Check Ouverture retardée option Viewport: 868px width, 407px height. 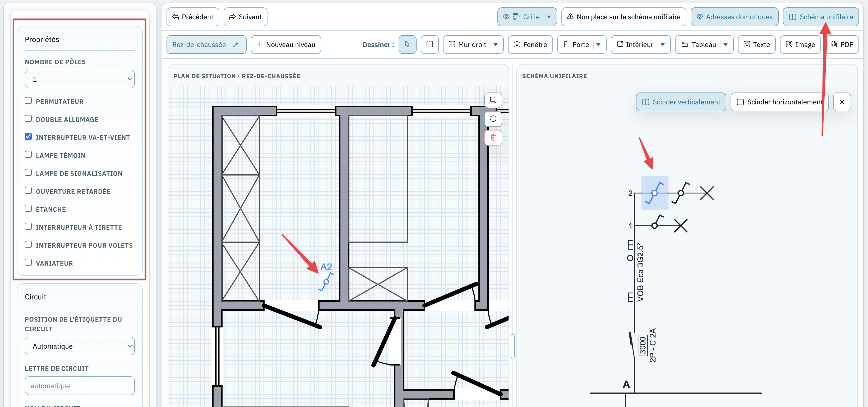coord(28,190)
